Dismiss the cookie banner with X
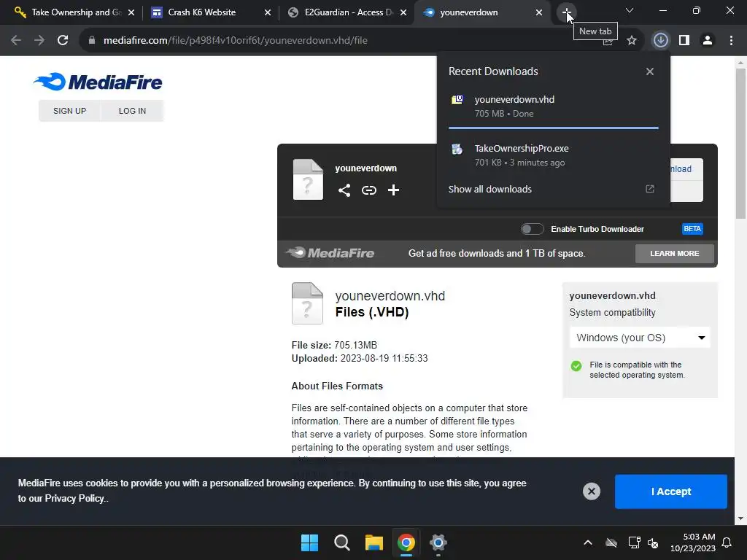The width and height of the screenshot is (747, 560). click(591, 491)
